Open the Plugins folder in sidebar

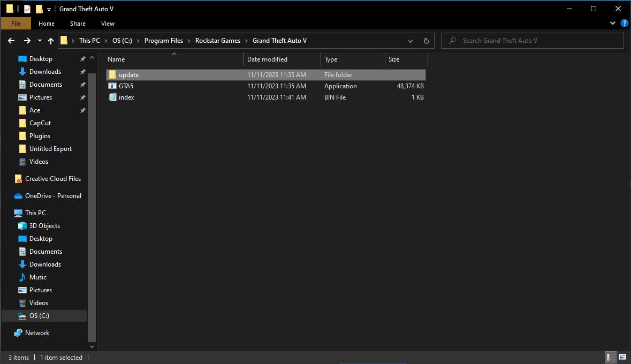(x=40, y=136)
